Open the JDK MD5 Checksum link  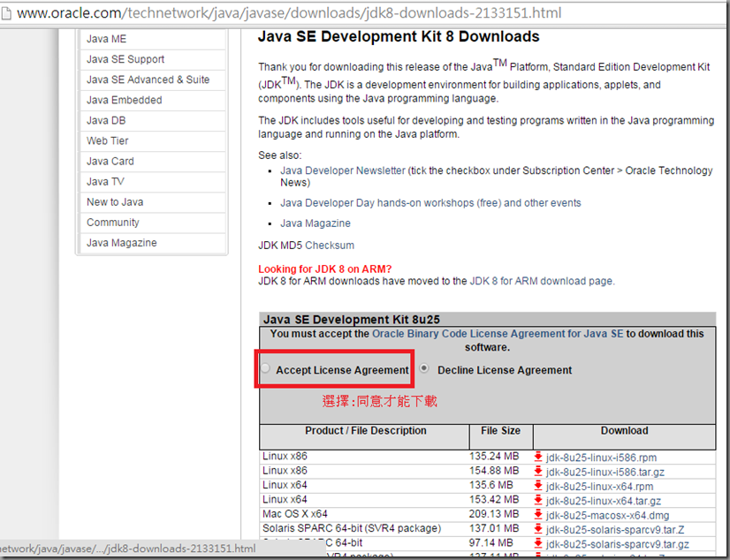(330, 246)
